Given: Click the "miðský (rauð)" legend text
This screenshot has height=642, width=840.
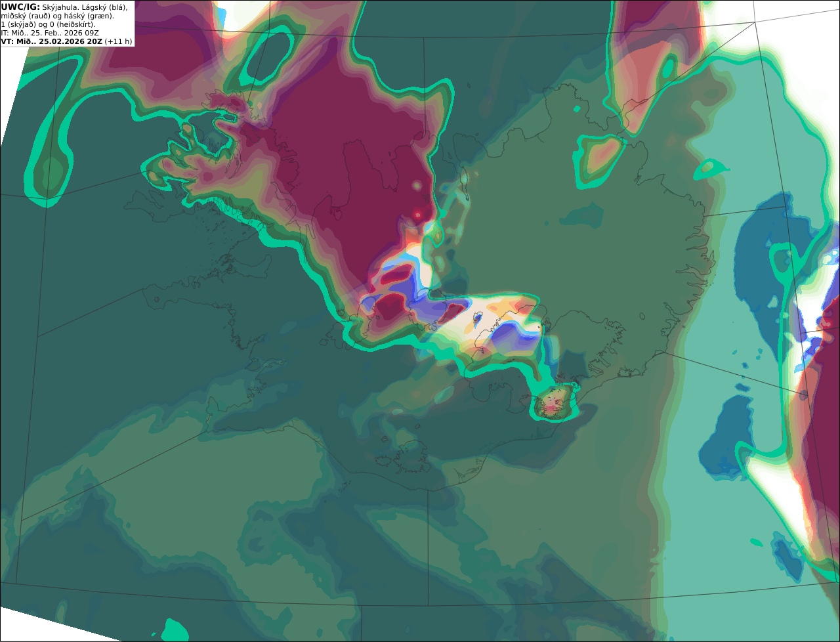Looking at the screenshot, I should [x=26, y=16].
